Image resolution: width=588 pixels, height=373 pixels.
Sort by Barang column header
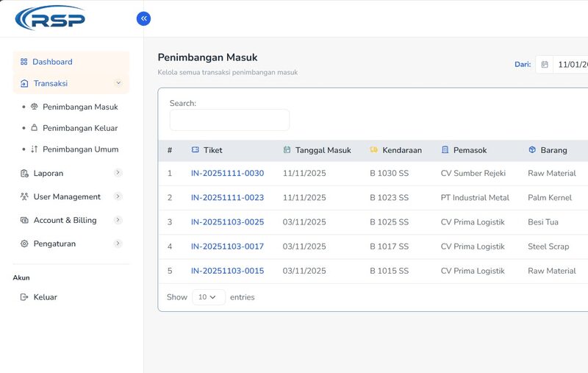pyautogui.click(x=553, y=150)
